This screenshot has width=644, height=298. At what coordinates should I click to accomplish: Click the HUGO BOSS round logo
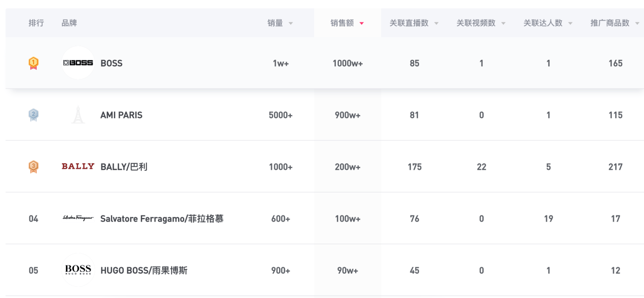[x=78, y=270]
